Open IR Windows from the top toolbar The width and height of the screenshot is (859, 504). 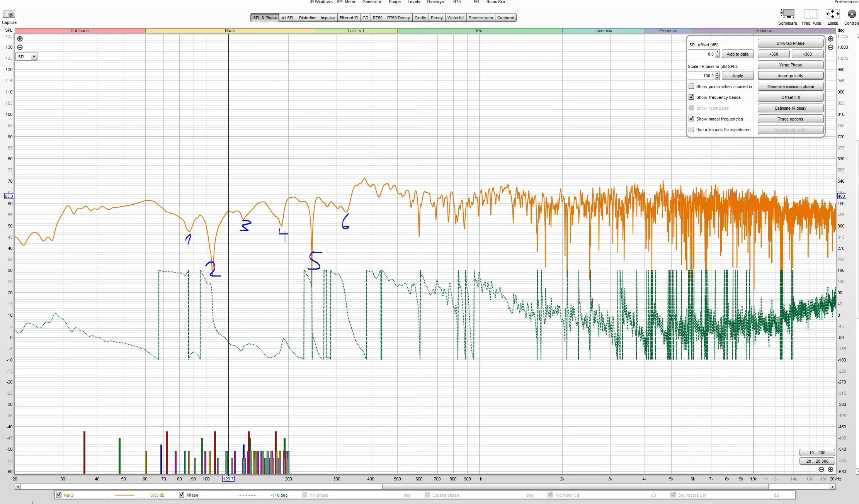pos(321,2)
